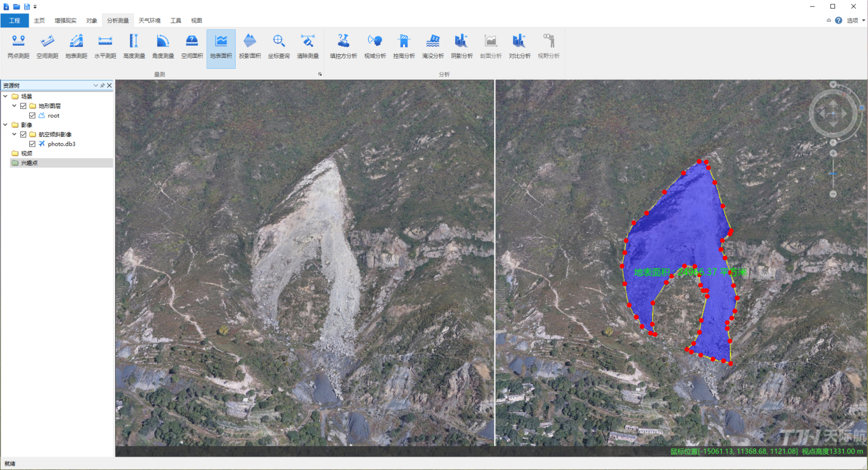Switch to the 天气环境 ribbon tab
The height and width of the screenshot is (470, 868).
click(149, 21)
